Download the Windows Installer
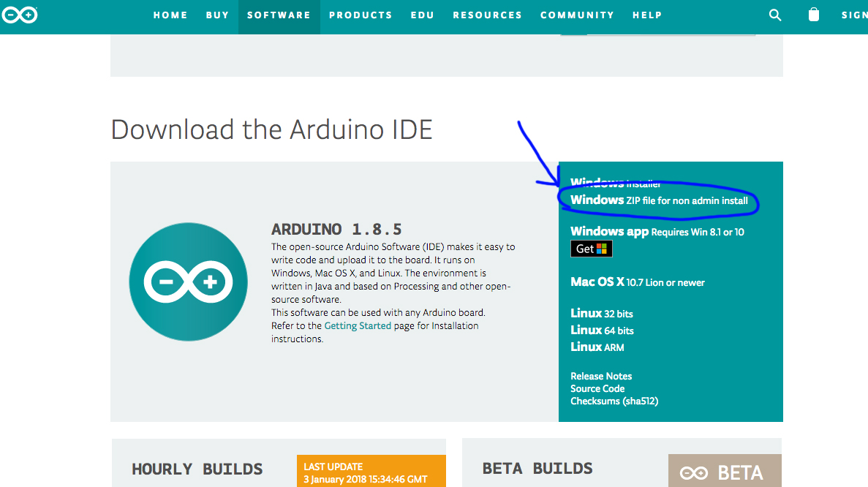Screen dimensions: 868x487 (x=616, y=183)
